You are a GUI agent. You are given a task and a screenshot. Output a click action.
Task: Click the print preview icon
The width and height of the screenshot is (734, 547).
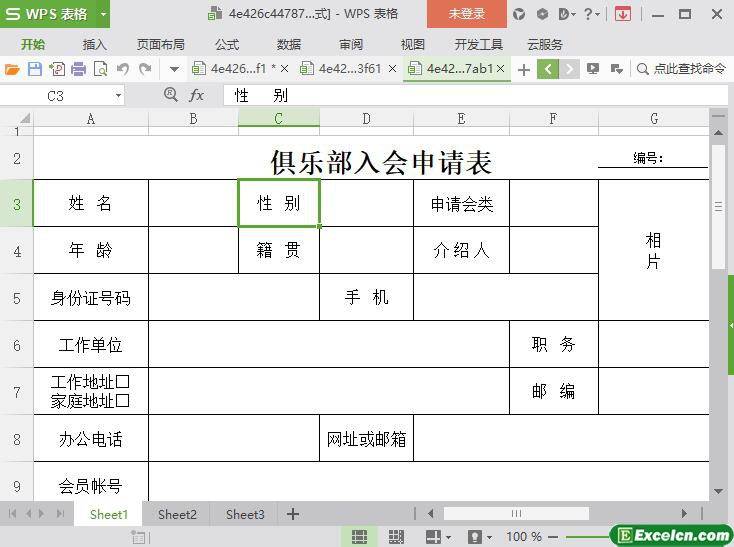100,69
